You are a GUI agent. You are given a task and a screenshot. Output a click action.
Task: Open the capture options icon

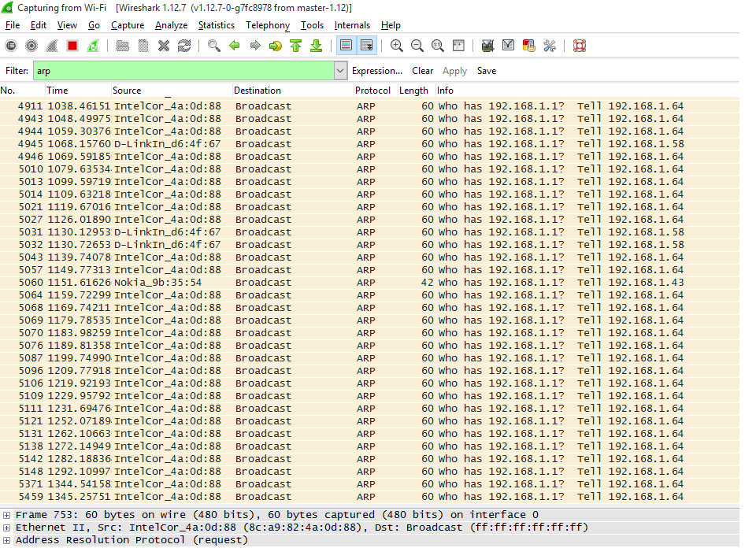(31, 46)
